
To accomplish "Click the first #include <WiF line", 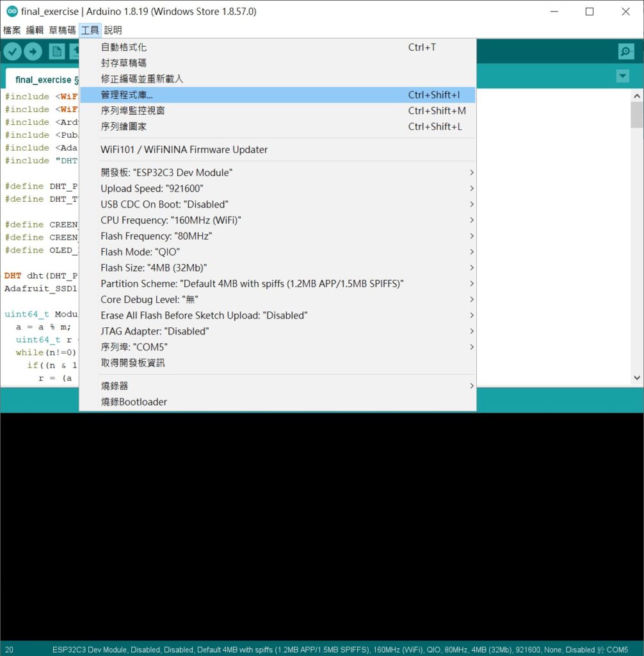I will click(x=41, y=97).
